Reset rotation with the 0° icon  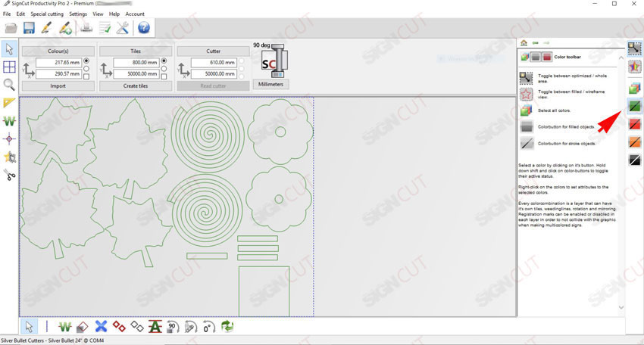208,327
